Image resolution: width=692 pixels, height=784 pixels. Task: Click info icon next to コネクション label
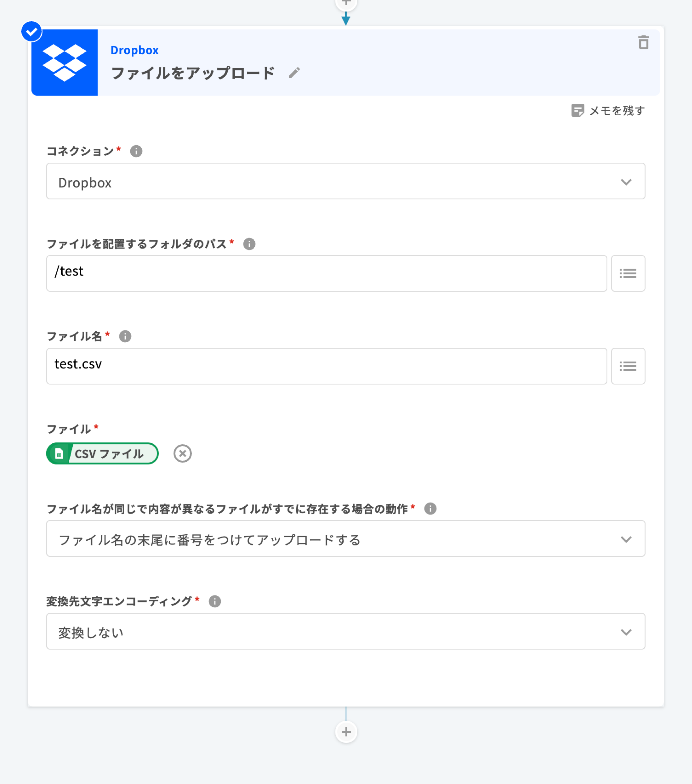click(x=136, y=151)
